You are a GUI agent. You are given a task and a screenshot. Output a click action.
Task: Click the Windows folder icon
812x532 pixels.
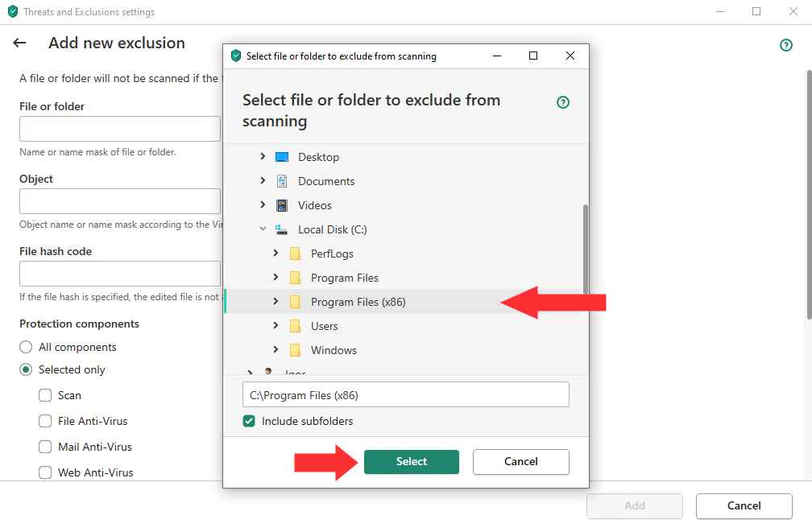click(x=295, y=350)
